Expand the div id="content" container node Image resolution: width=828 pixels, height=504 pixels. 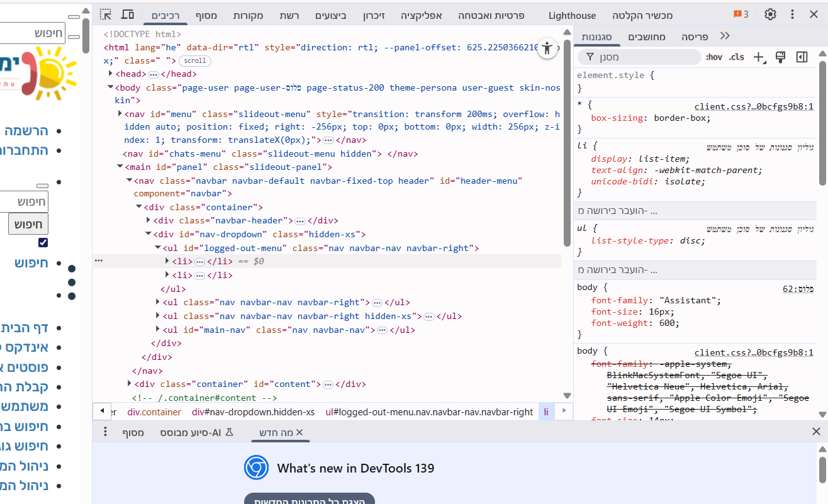click(130, 384)
